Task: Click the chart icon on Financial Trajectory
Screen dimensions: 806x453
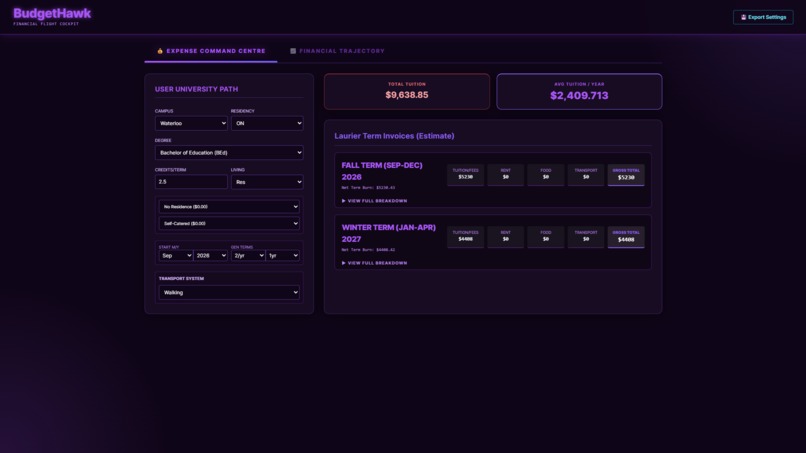Action: tap(293, 51)
